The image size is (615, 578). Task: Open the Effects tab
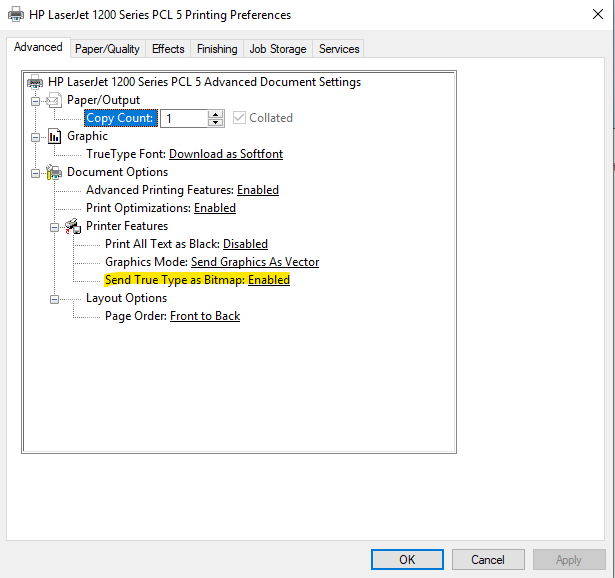tap(168, 49)
